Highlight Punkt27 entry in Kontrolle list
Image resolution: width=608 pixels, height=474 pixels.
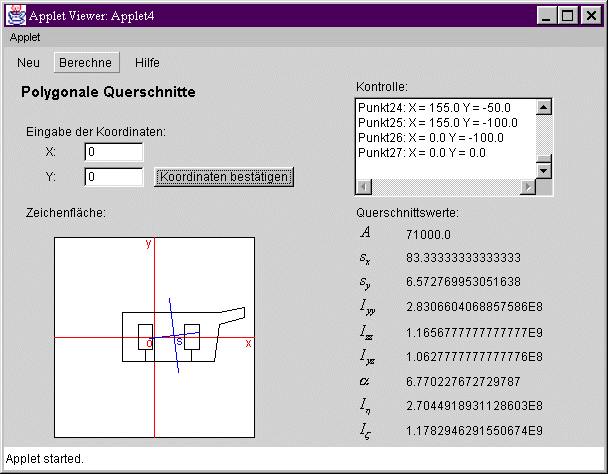(x=421, y=153)
